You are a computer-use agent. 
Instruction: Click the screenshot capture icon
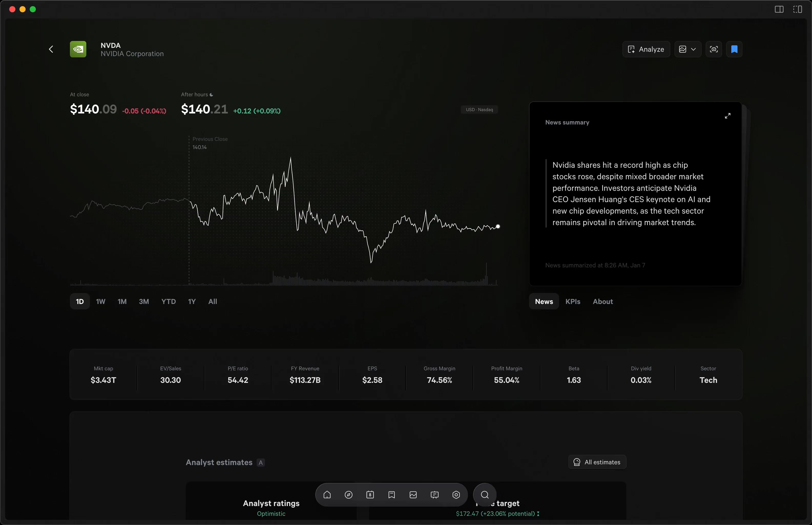click(713, 49)
